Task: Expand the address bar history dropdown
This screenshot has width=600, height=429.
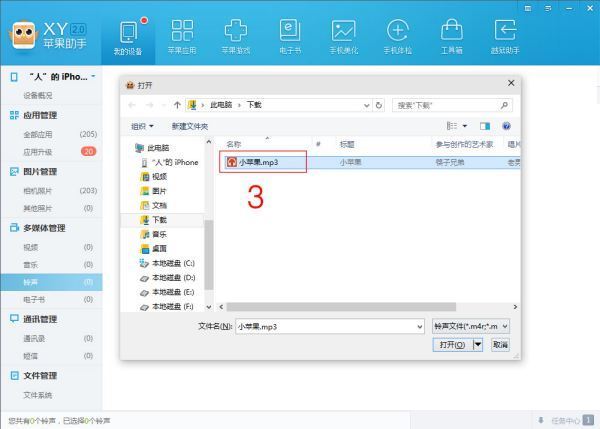Action: click(x=367, y=105)
